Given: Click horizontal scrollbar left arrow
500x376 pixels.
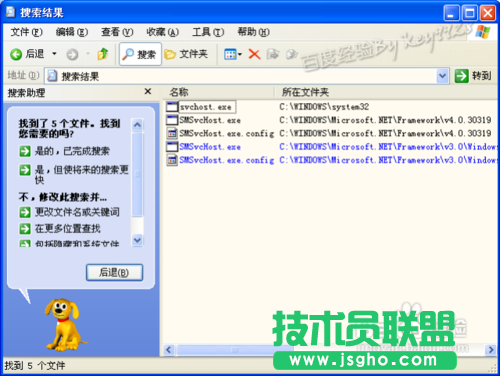Looking at the screenshot, I should pyautogui.click(x=169, y=350).
